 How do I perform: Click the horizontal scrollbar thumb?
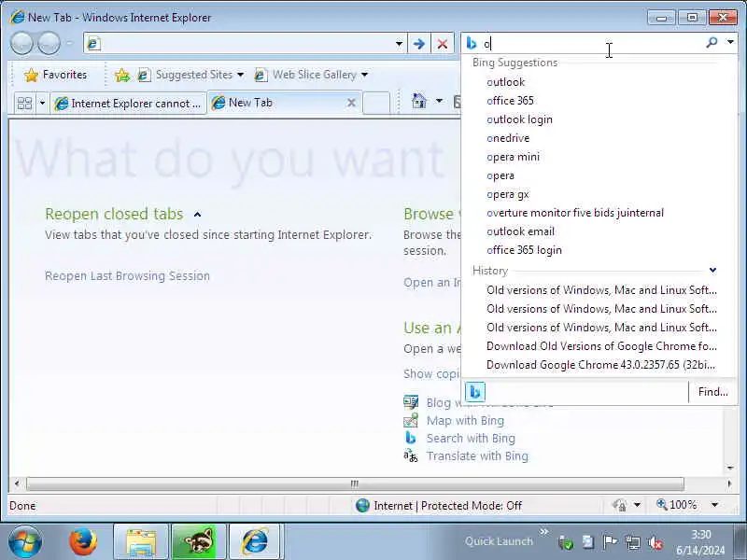point(355,483)
